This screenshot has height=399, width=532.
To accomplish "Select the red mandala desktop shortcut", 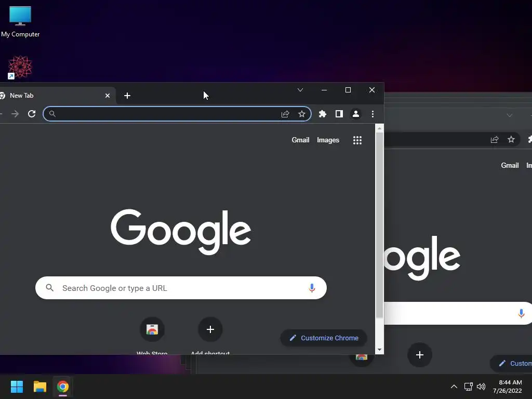I will 20,67.
